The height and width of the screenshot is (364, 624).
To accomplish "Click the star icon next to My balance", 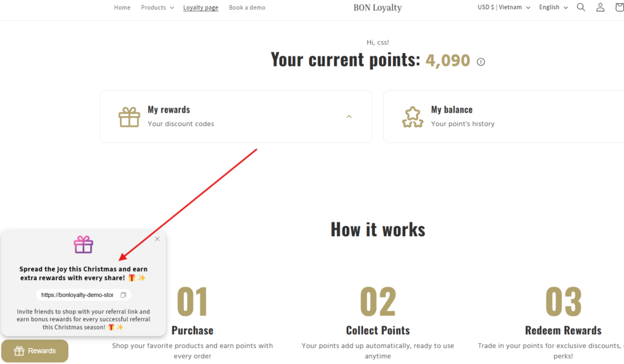I will pos(413,116).
